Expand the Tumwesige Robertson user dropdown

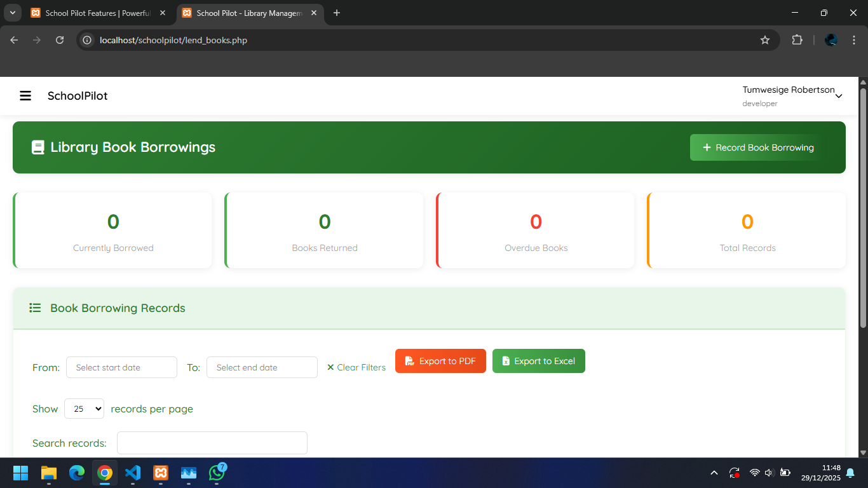pyautogui.click(x=838, y=96)
